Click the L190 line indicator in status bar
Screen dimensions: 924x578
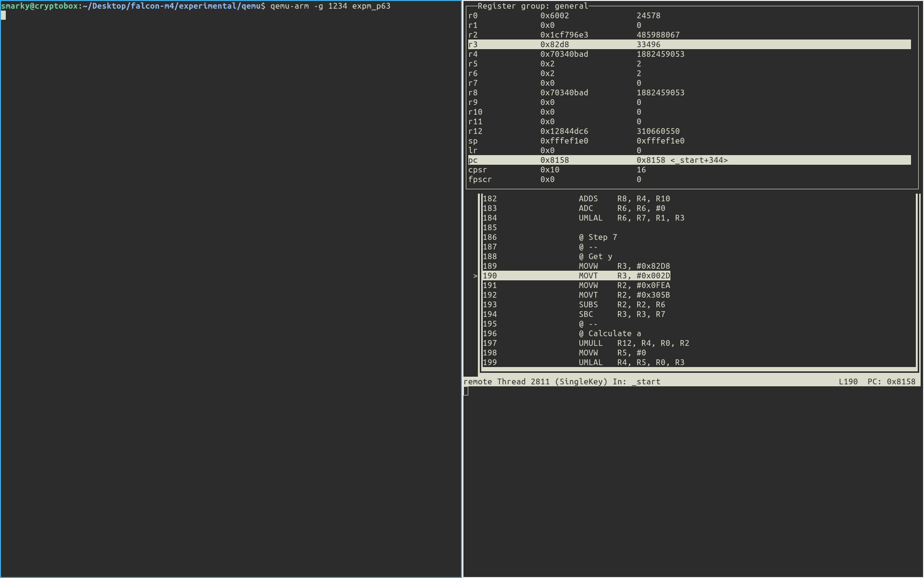click(x=848, y=381)
